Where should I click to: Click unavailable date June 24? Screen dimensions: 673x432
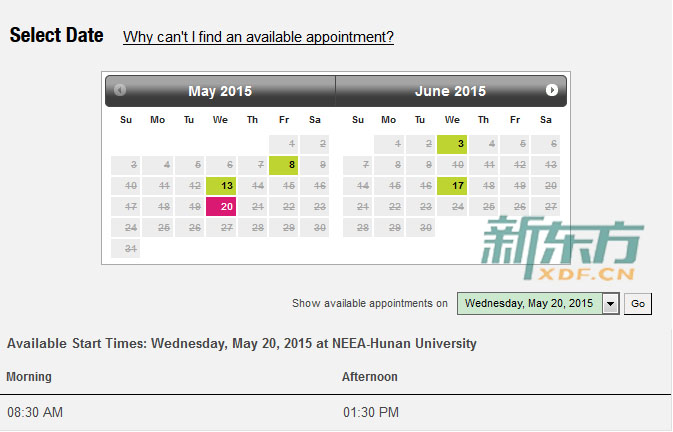pos(453,207)
